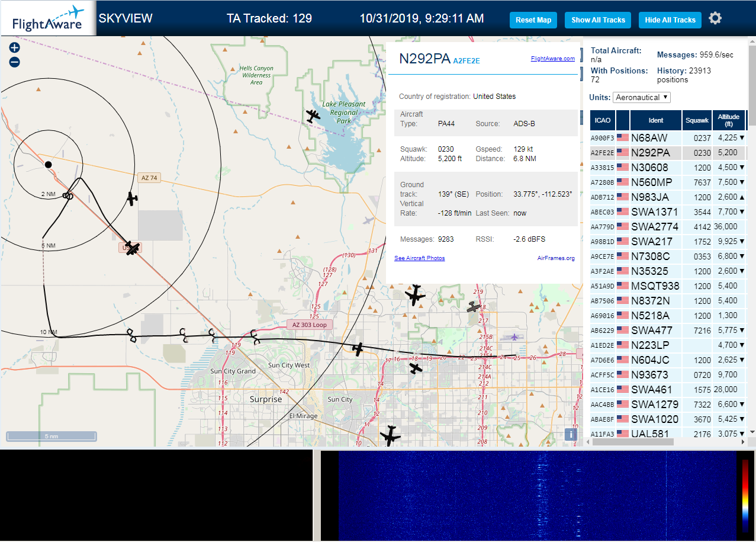Select the N35325 aircraft row
756x542 pixels.
coord(668,271)
